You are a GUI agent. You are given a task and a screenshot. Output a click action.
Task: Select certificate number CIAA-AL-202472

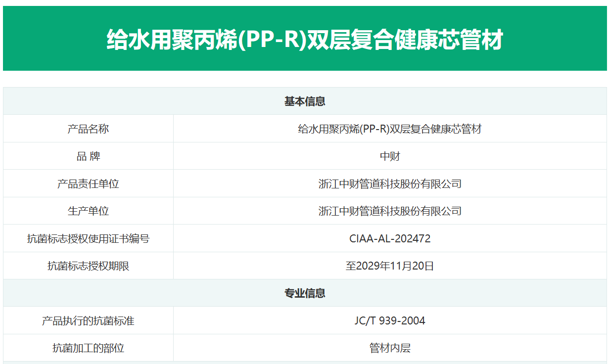pyautogui.click(x=390, y=239)
